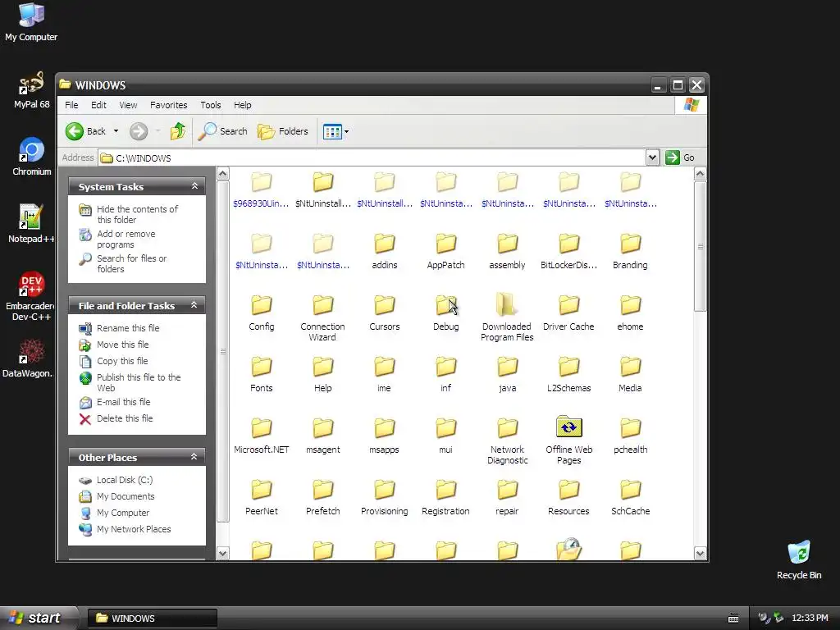
Task: Select the Microsoft.NET folder
Action: [262, 436]
